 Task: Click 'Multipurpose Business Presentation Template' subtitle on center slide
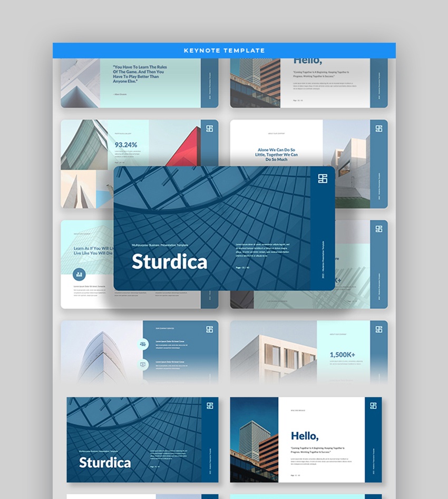point(160,245)
